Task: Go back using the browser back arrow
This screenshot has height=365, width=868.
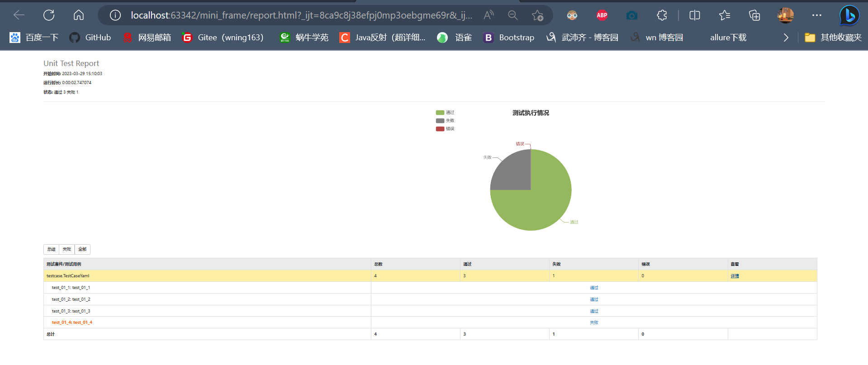Action: click(x=19, y=15)
